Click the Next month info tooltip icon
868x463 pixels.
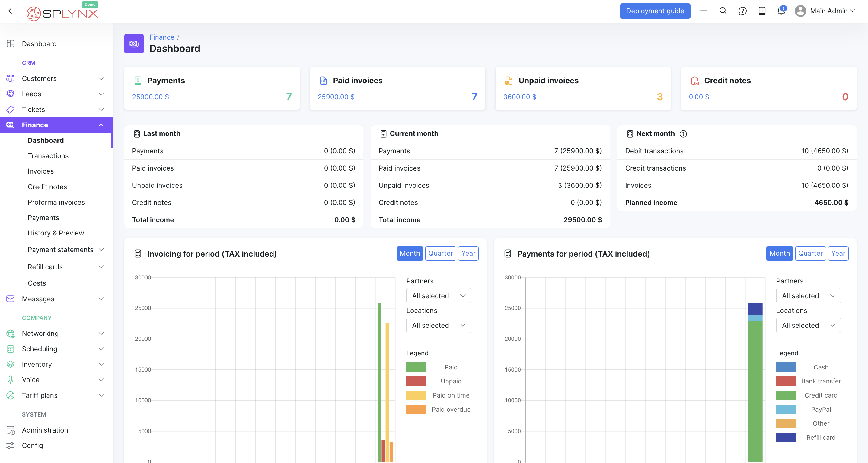684,133
